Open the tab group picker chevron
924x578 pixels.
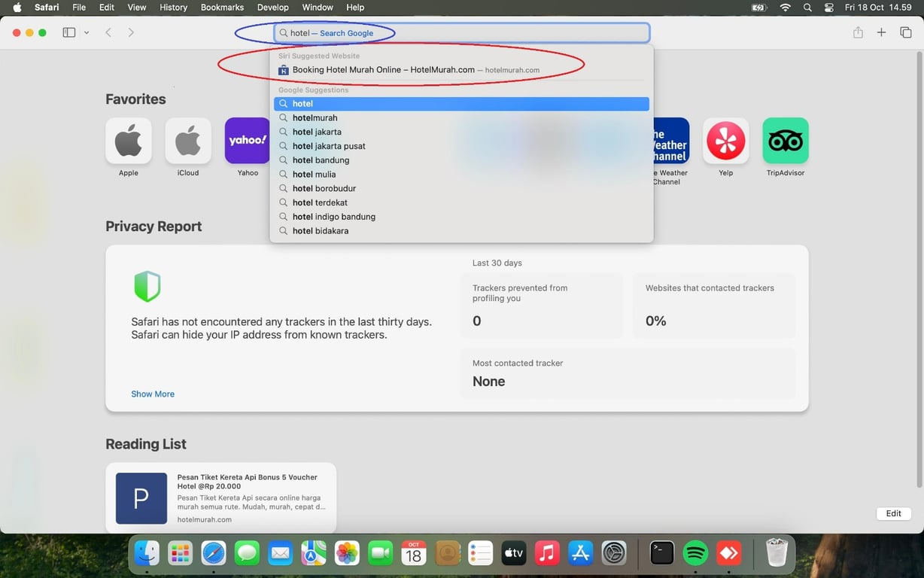pyautogui.click(x=87, y=33)
